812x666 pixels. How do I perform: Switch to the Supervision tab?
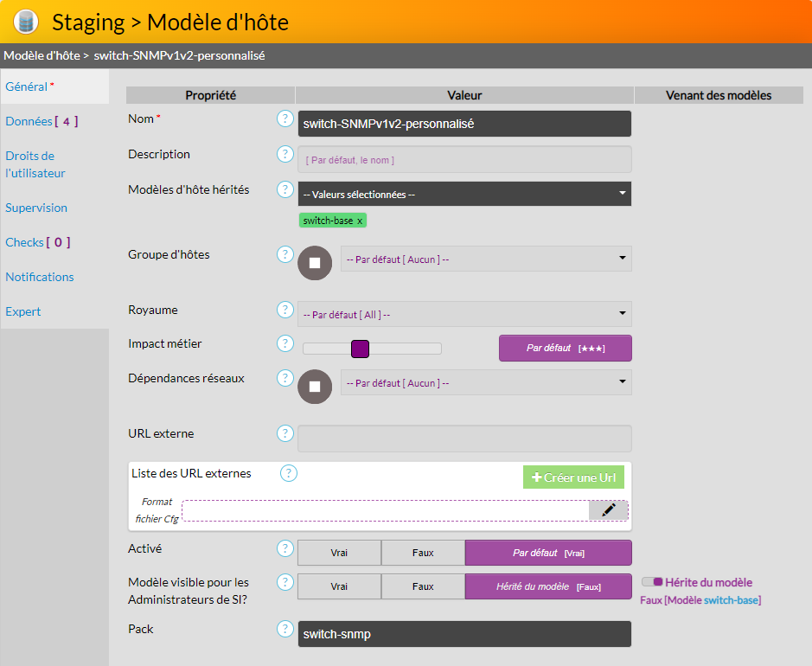(36, 208)
